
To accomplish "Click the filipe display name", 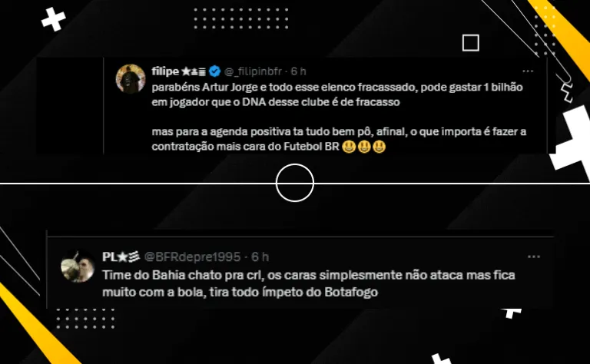I will (x=165, y=71).
